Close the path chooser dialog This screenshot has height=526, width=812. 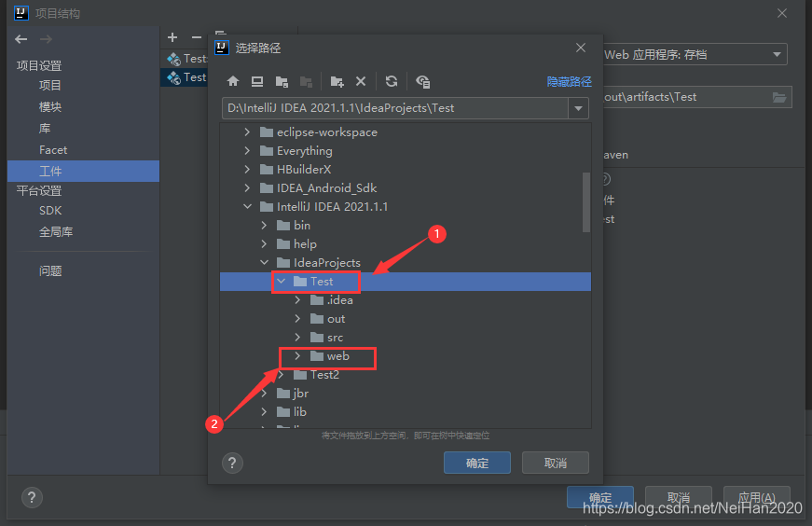581,48
